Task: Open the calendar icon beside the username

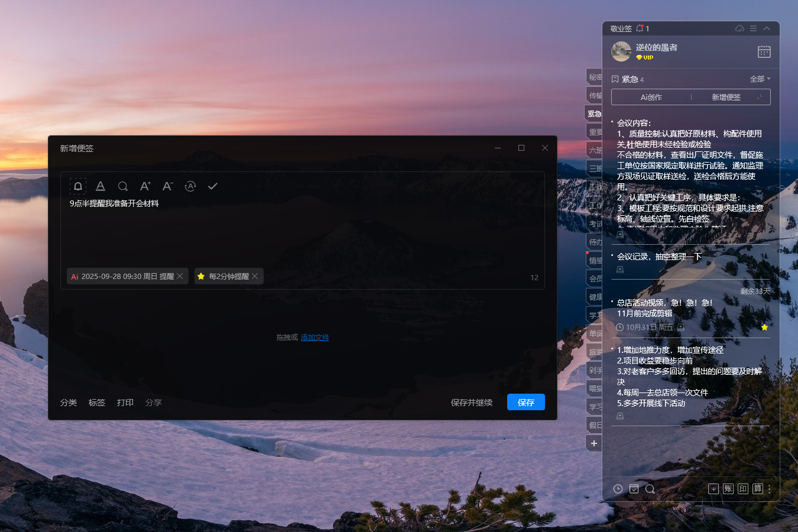Action: [x=764, y=52]
